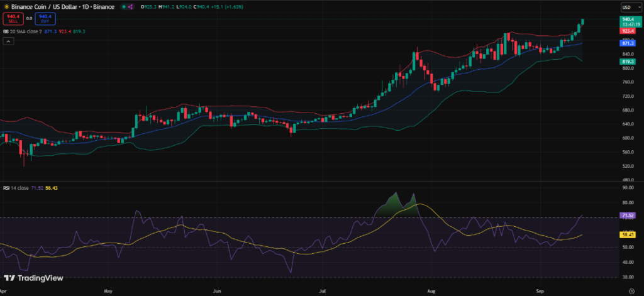The image size is (644, 296).
Task: Click the 0.0 spread value between Sell and Buy
Action: [x=29, y=18]
